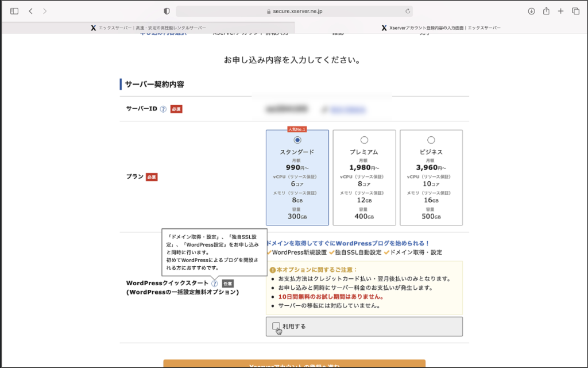This screenshot has height=368, width=588.
Task: Click the 500GB capacity in ビジネス
Action: (431, 216)
